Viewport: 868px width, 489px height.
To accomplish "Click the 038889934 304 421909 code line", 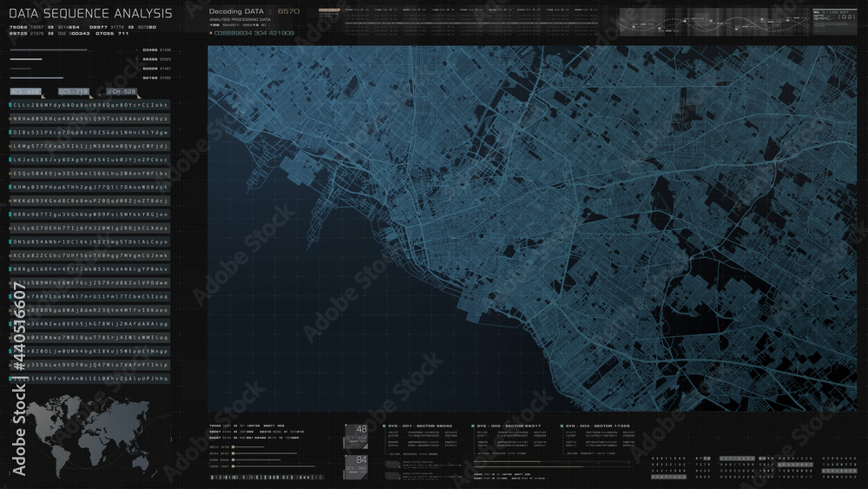I will click(253, 33).
